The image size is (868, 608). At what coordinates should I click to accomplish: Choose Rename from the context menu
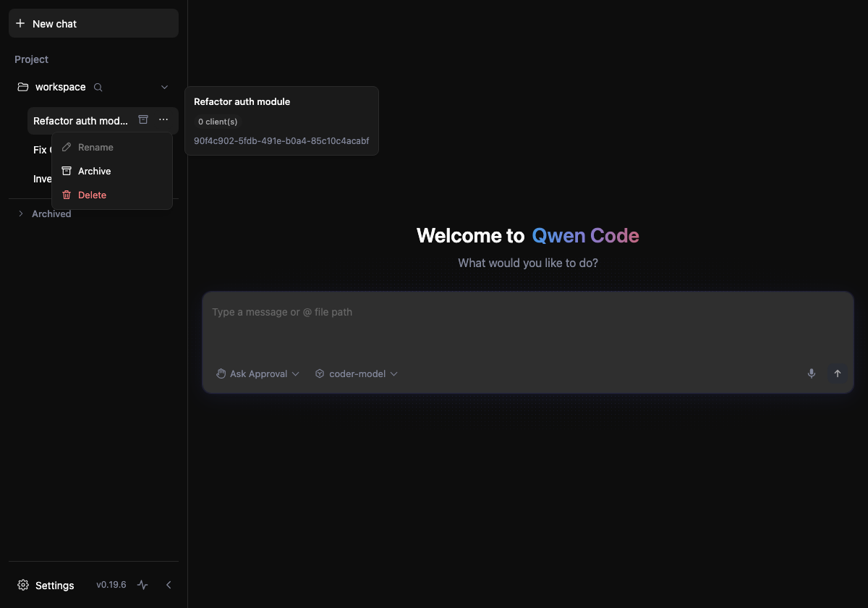[x=112, y=147]
